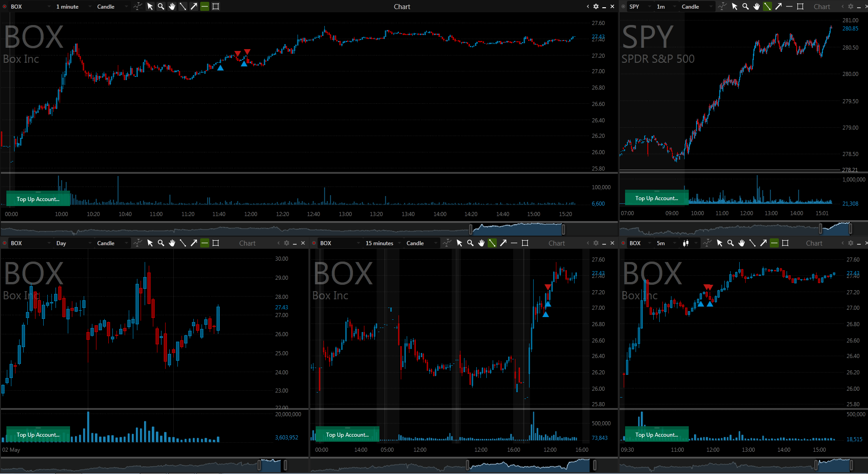Toggle red link indicator on BOX Day chart

tap(5, 243)
